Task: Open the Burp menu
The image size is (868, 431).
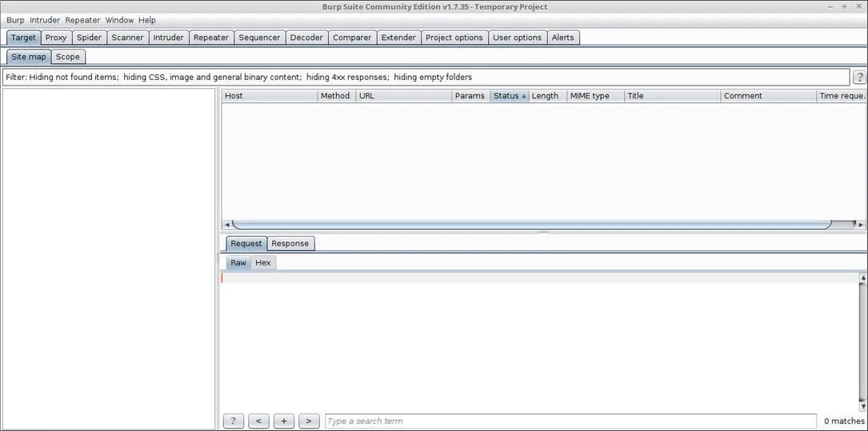Action: coord(15,20)
